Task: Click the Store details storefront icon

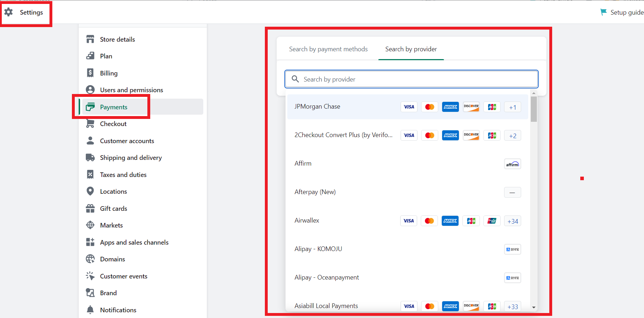Action: point(90,39)
